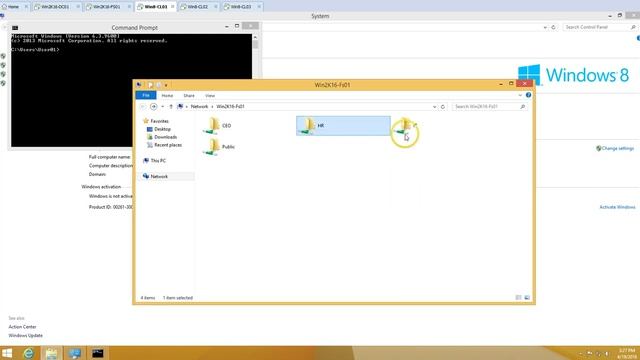This screenshot has height=360, width=640.
Task: Open the File ribbon tab
Action: [146, 96]
